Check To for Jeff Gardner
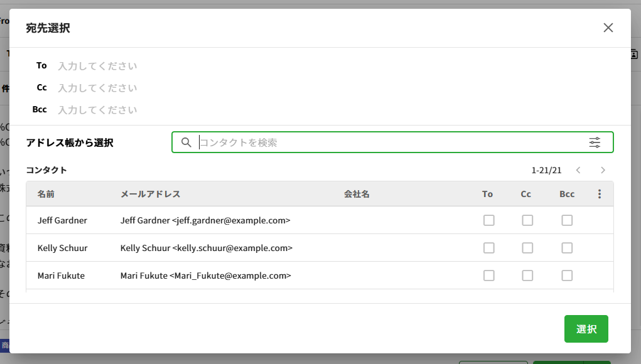Screen dimensions: 641x364 tap(488, 220)
